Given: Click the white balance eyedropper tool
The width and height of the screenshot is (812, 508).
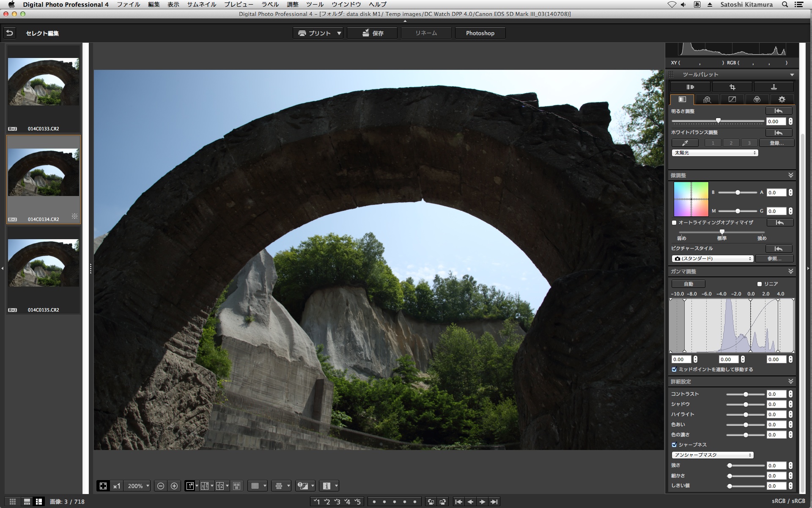Looking at the screenshot, I should coord(685,143).
